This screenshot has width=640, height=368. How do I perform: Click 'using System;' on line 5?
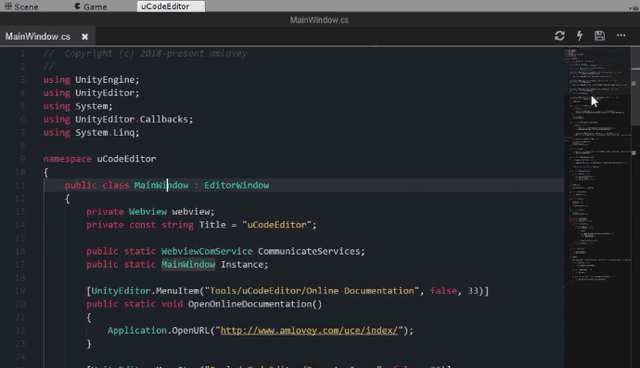pos(78,106)
